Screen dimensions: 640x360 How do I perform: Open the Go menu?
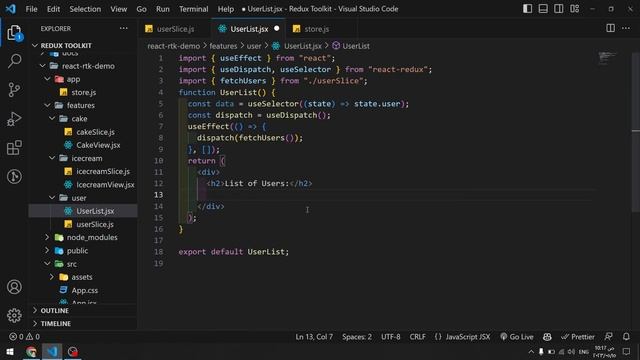pos(141,9)
